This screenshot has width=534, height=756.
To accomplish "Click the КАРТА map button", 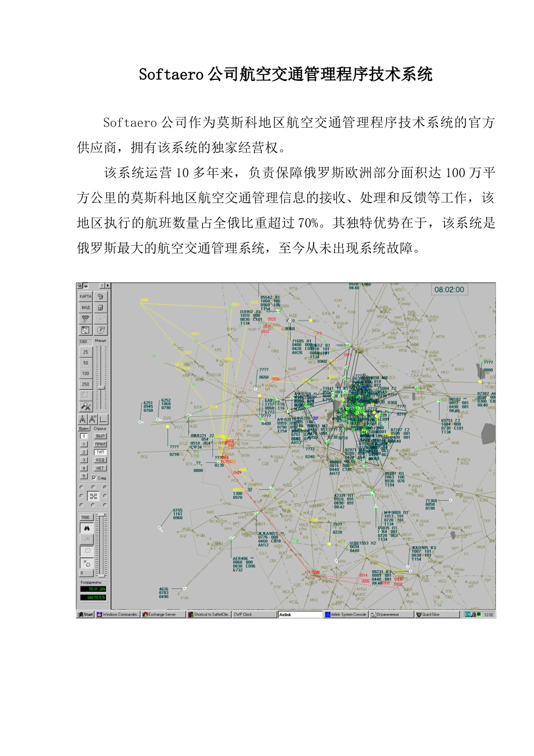I will [x=85, y=296].
